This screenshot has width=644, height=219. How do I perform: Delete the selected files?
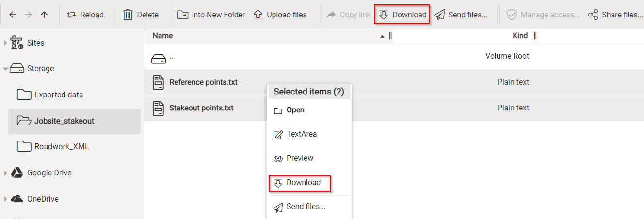pyautogui.click(x=141, y=15)
